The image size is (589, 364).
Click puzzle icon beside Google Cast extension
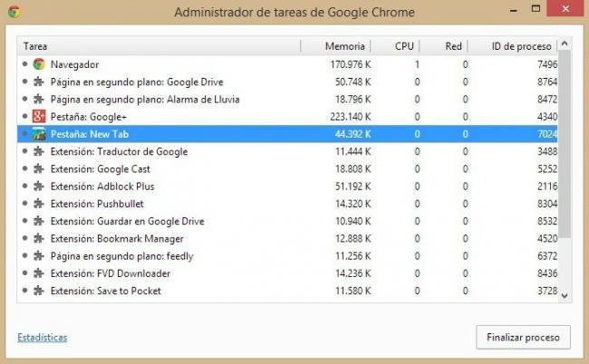coord(39,168)
